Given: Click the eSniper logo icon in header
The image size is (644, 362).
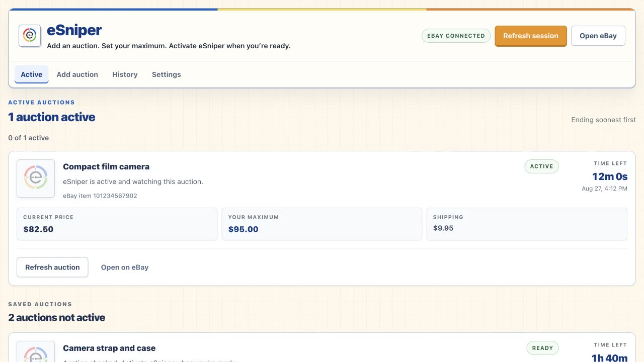Looking at the screenshot, I should tap(30, 36).
